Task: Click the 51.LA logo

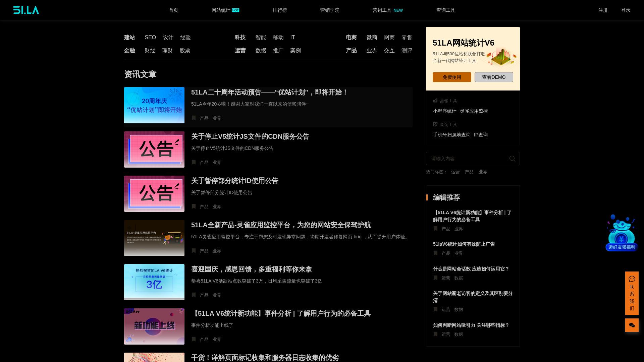Action: pos(26,10)
